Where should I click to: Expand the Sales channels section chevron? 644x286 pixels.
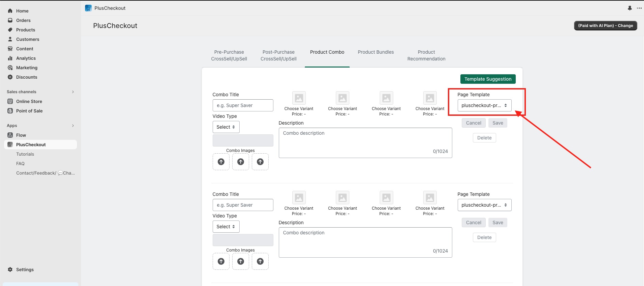point(73,92)
